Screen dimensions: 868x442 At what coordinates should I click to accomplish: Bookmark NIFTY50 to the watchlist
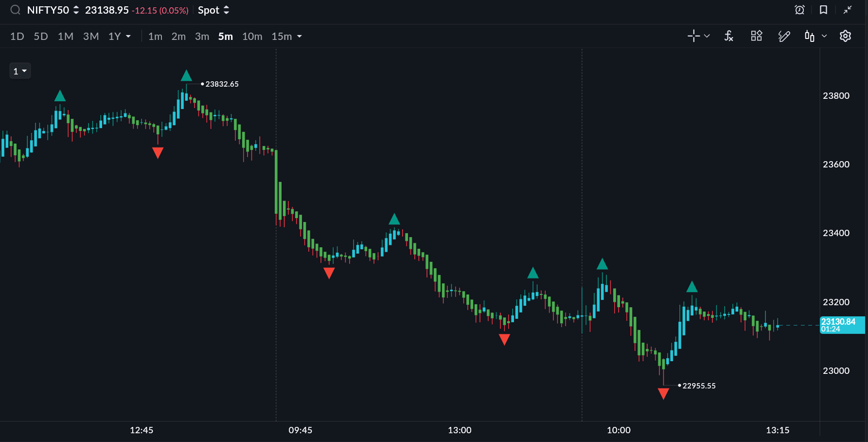[x=823, y=10]
